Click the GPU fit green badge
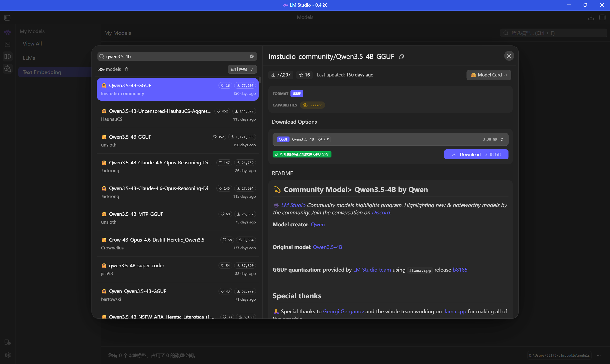Screen dimensions: 610x364 coord(302,155)
